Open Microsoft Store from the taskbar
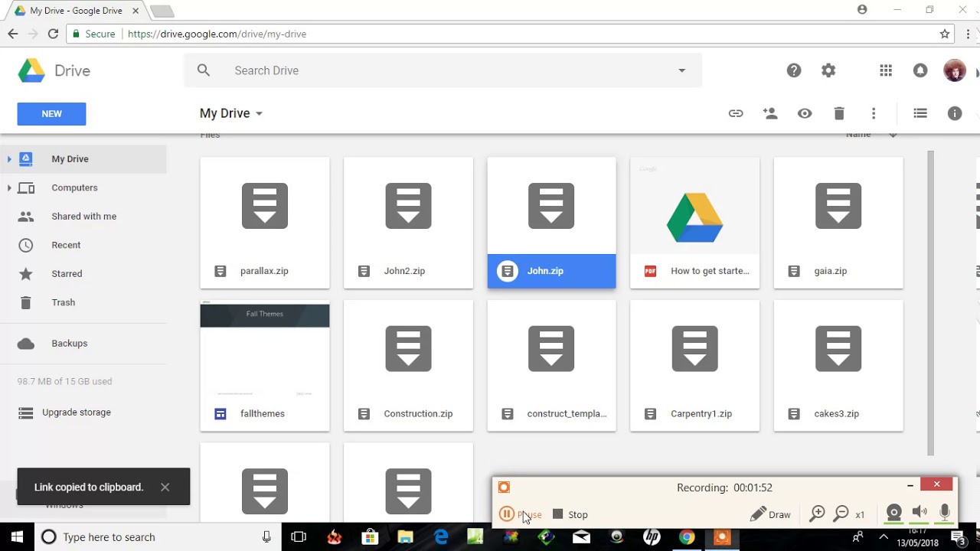The image size is (980, 551). point(370,537)
